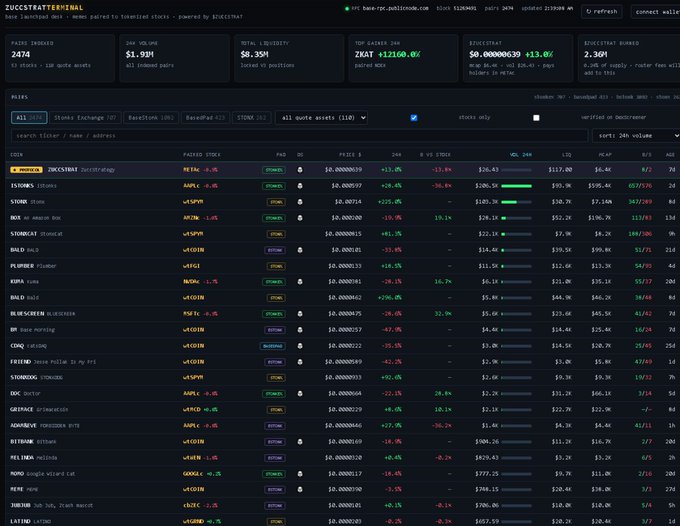680x526 pixels.
Task: Open DexScreener icon in BOX row
Action: (x=300, y=218)
